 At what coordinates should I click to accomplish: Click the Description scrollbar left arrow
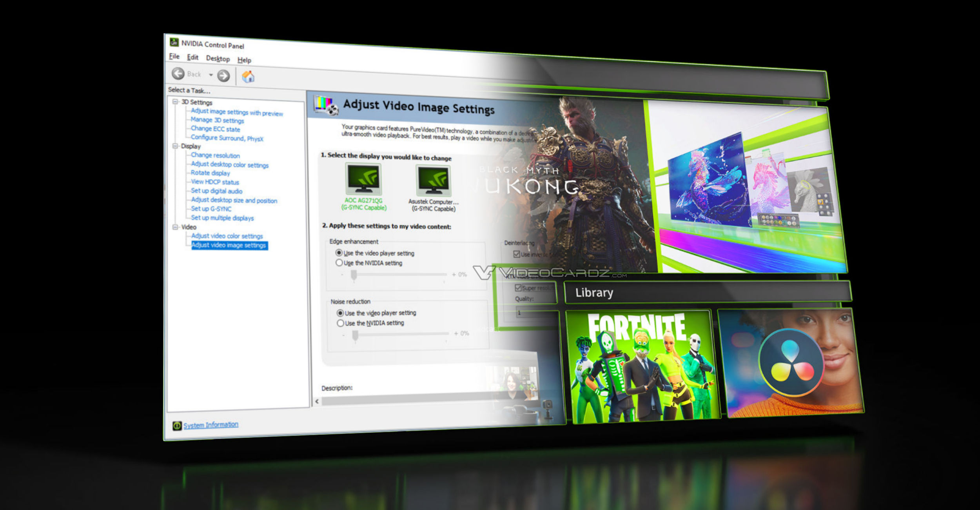(317, 401)
